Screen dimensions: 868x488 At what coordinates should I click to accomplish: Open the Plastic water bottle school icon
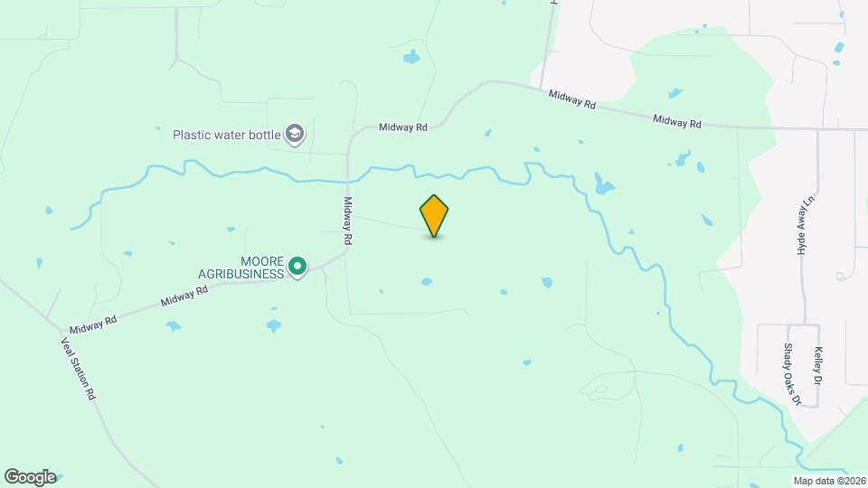(x=295, y=135)
